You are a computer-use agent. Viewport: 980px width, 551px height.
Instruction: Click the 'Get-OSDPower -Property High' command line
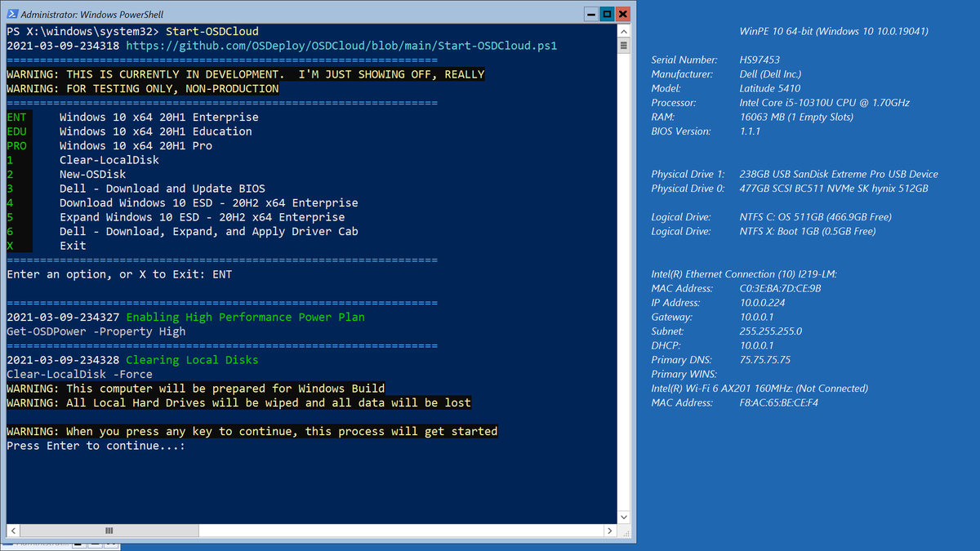pyautogui.click(x=96, y=331)
